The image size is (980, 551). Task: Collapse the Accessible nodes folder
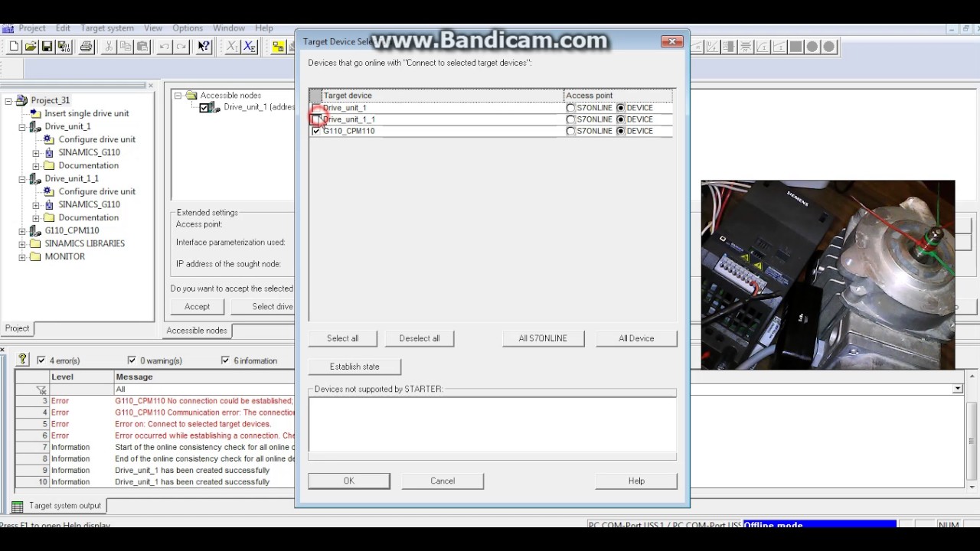(x=178, y=96)
